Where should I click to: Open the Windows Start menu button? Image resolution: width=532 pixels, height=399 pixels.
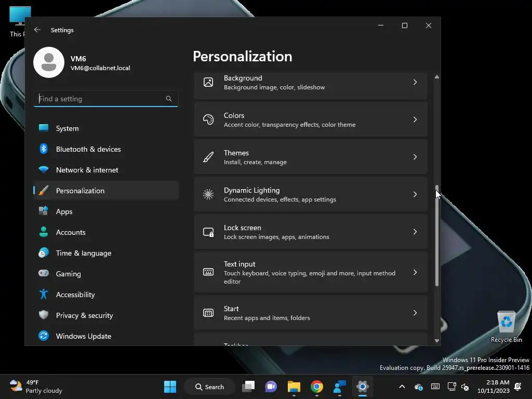170,387
